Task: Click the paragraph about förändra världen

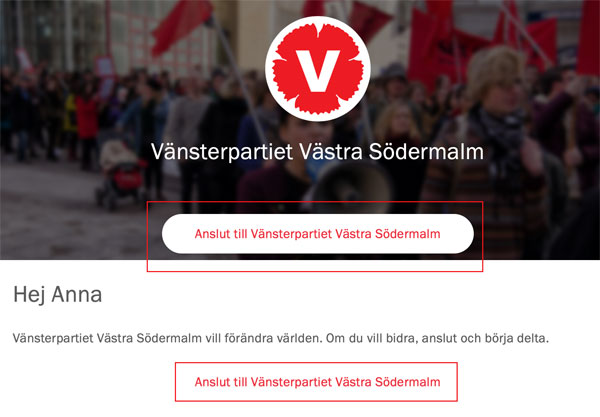Action: [x=281, y=339]
